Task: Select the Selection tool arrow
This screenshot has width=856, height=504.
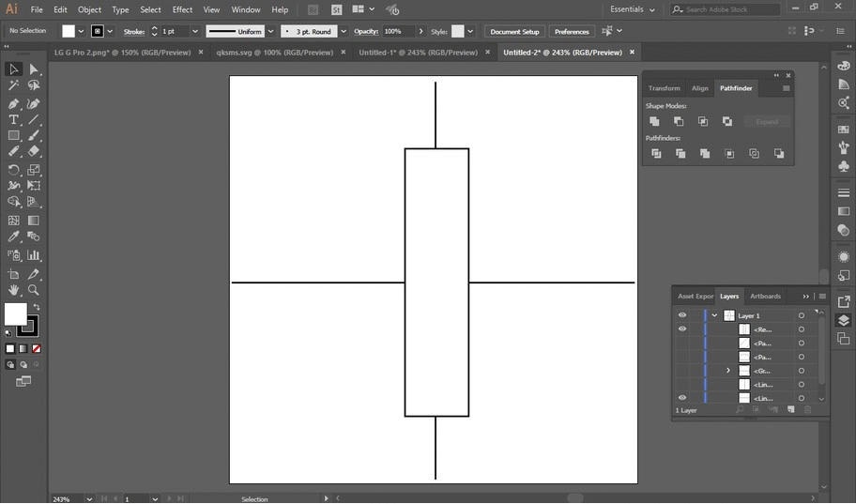Action: pos(14,69)
